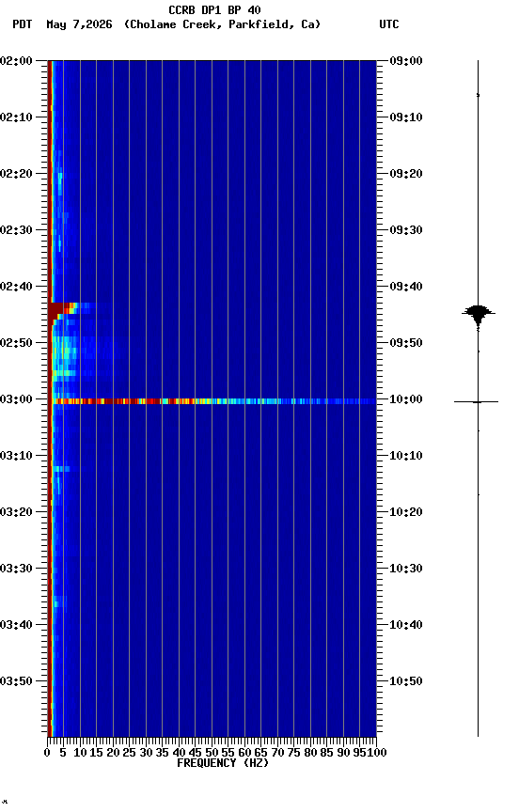Image resolution: width=519 pixels, height=812 pixels.
Task: Click the '09:50' UTC time label
Action: (406, 343)
